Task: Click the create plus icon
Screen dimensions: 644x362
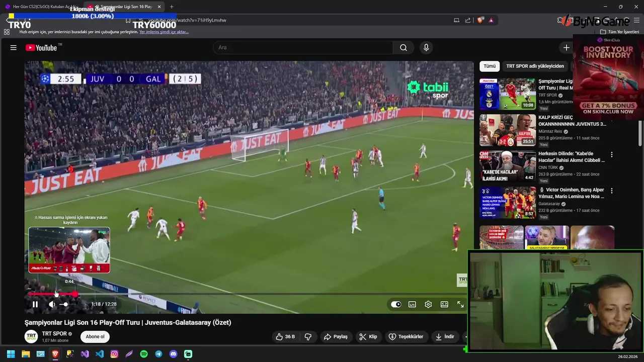Action: (x=566, y=48)
